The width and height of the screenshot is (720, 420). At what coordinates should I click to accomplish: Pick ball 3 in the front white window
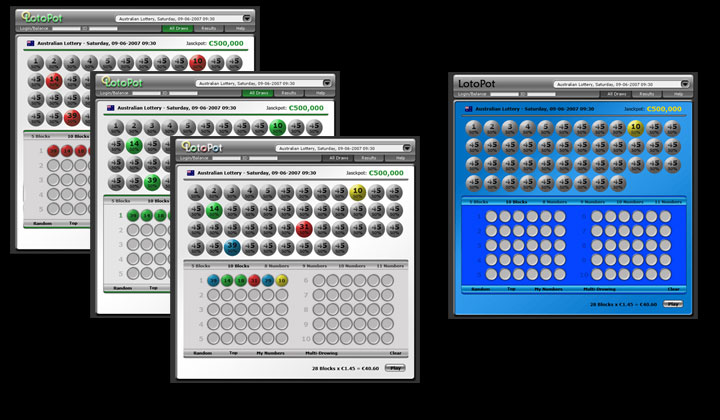tap(232, 192)
